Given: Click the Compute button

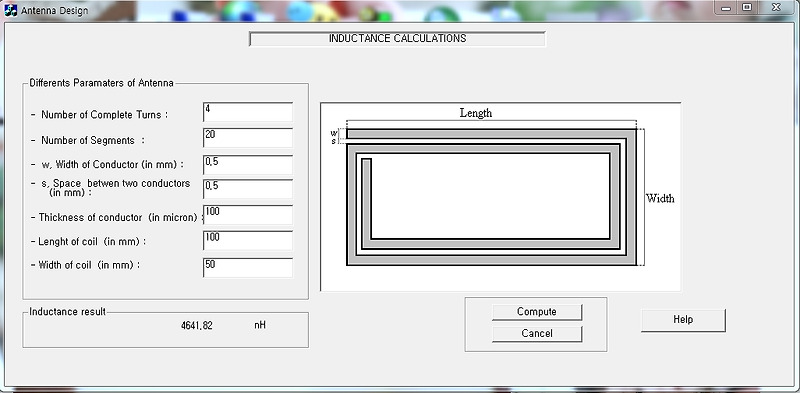Looking at the screenshot, I should pos(537,312).
